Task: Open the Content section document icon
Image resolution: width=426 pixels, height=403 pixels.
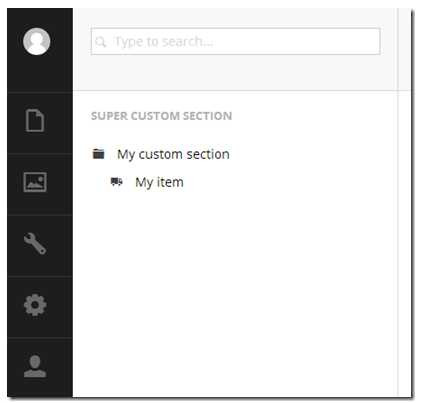Action: 35,120
